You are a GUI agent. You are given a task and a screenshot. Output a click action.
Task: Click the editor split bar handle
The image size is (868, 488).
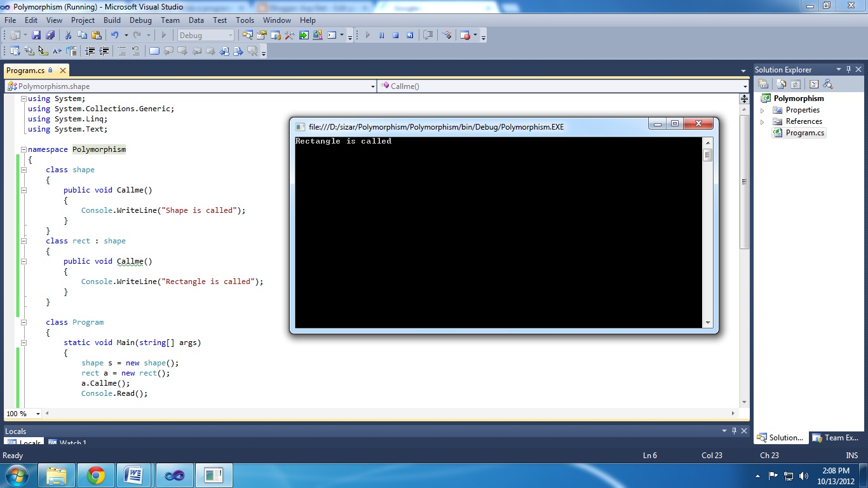click(x=744, y=98)
